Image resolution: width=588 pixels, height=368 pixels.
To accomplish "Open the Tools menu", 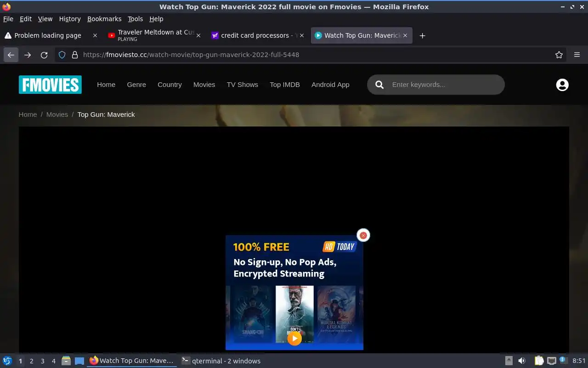I will coord(136,19).
